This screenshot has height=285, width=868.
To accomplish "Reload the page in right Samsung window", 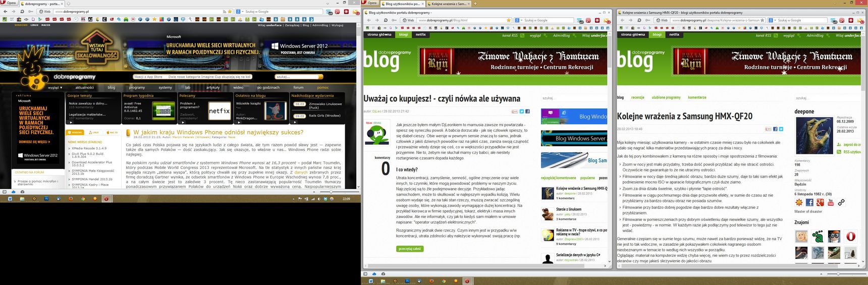I will point(639,20).
